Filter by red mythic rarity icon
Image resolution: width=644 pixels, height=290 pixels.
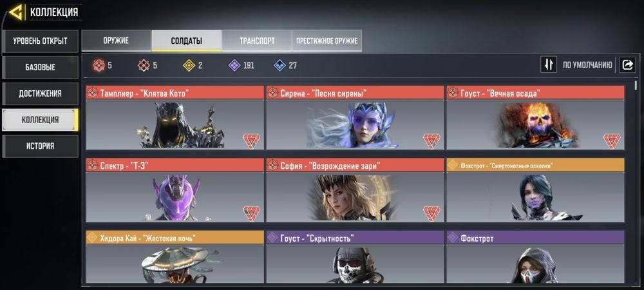pos(98,65)
